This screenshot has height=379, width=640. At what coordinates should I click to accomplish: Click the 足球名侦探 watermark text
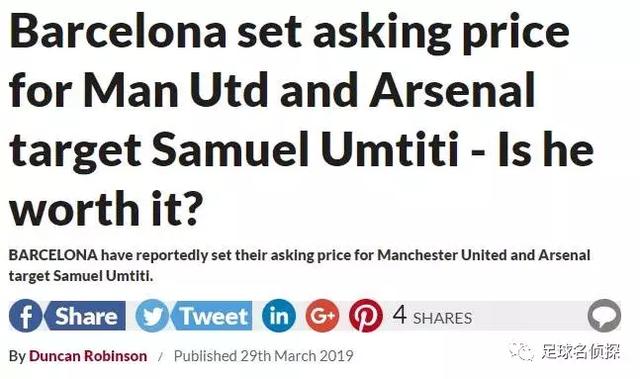(580, 351)
